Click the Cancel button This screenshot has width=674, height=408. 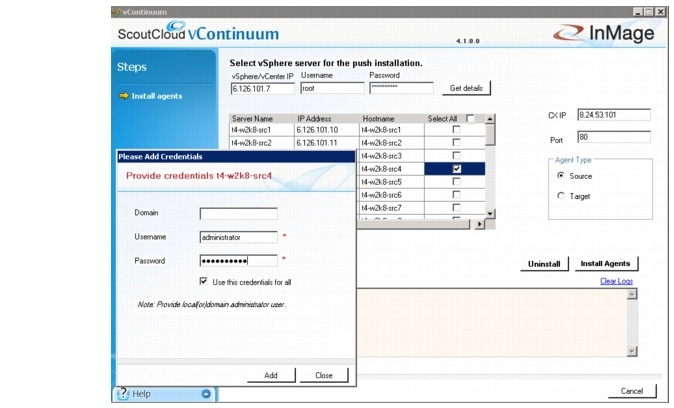pos(632,391)
